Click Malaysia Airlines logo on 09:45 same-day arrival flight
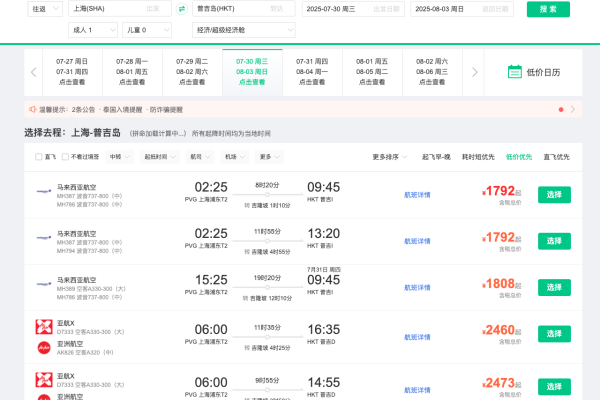Viewport: 600px width, 400px height. click(x=44, y=191)
